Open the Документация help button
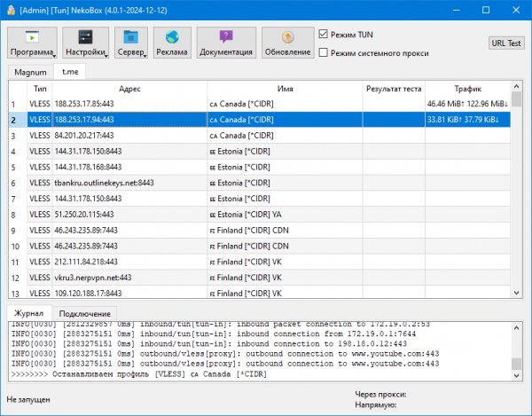 click(x=226, y=43)
